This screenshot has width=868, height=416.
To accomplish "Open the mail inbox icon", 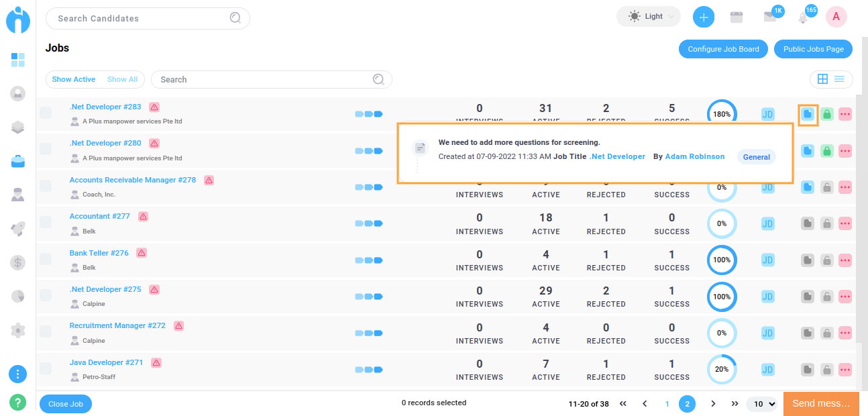I will (x=770, y=17).
